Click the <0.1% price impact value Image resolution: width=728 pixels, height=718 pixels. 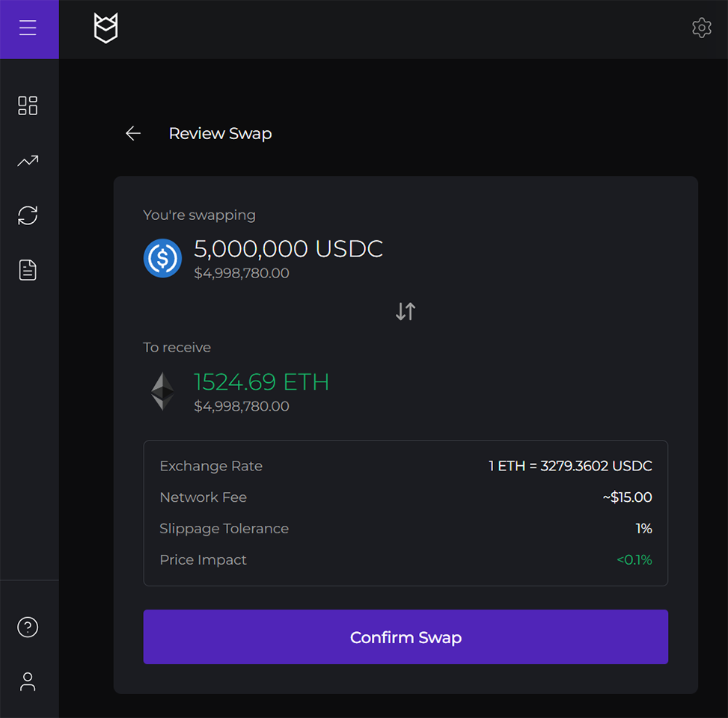point(634,560)
